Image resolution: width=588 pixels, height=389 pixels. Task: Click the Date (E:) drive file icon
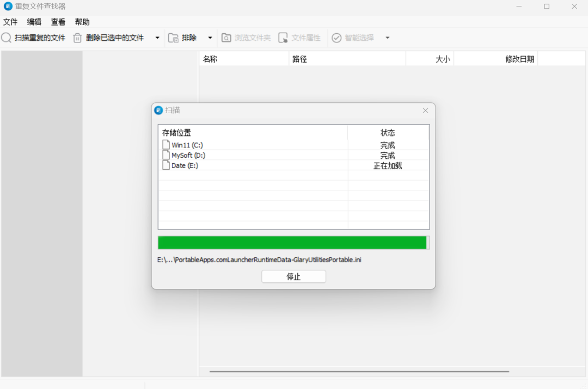[x=166, y=165]
